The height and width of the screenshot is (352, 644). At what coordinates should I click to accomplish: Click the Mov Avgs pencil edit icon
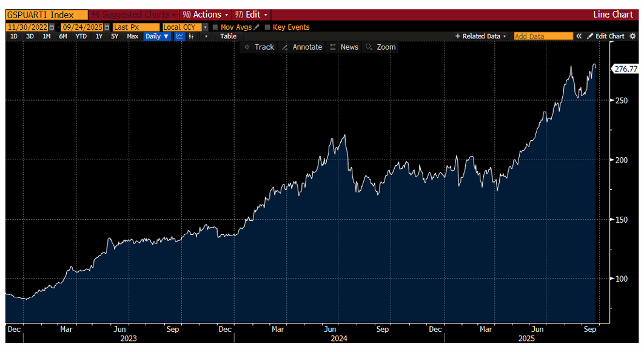(257, 27)
